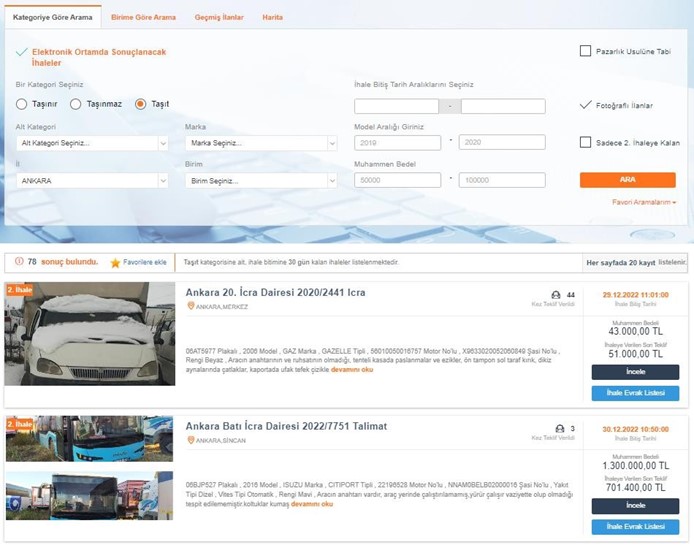Click the location pin next to ANKARA,SİNCAN
Viewport: 694px width, 545px height.
(190, 440)
